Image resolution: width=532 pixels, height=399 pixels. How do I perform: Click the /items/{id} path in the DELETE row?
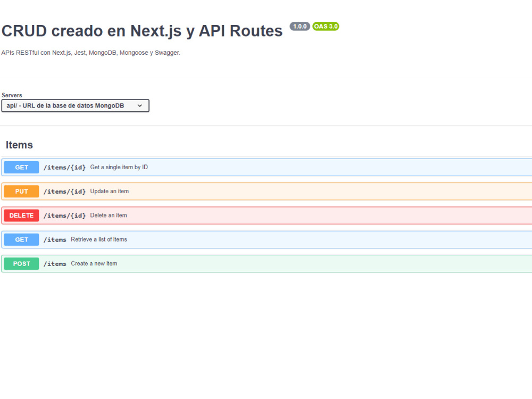(64, 216)
